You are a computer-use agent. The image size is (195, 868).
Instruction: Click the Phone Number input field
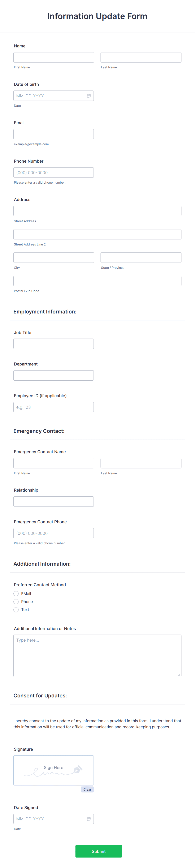[53, 172]
